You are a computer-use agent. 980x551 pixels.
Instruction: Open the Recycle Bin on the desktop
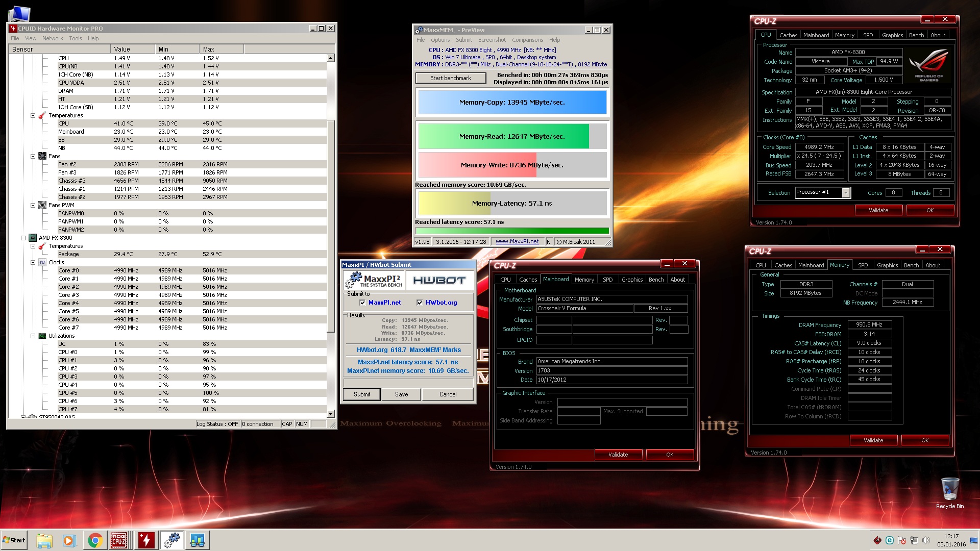click(x=949, y=493)
